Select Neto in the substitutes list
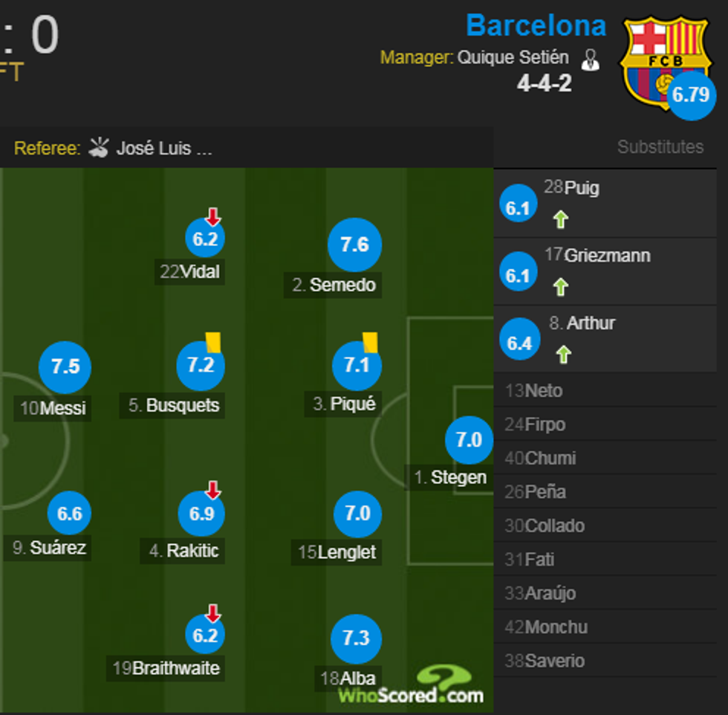The height and width of the screenshot is (715, 728). [544, 391]
